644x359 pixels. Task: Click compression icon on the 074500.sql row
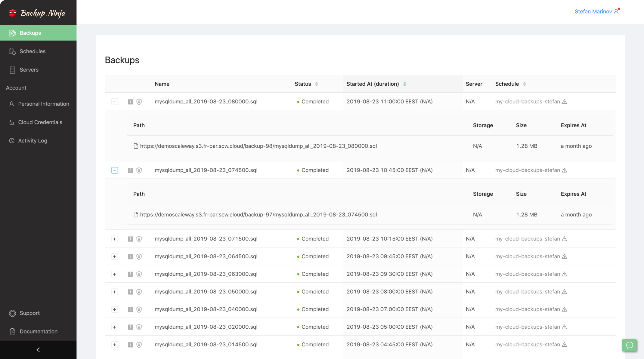pos(130,170)
